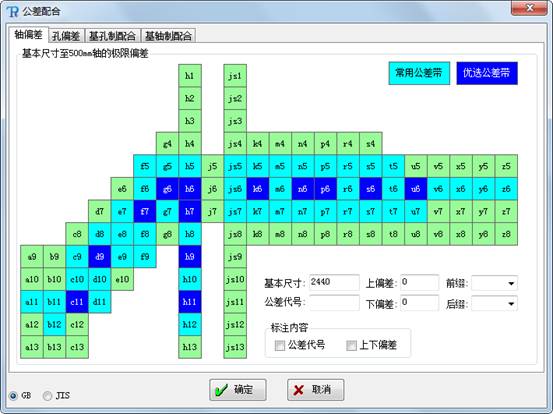Tick the 上下偏差 checkbox
This screenshot has width=553, height=414.
(x=351, y=345)
